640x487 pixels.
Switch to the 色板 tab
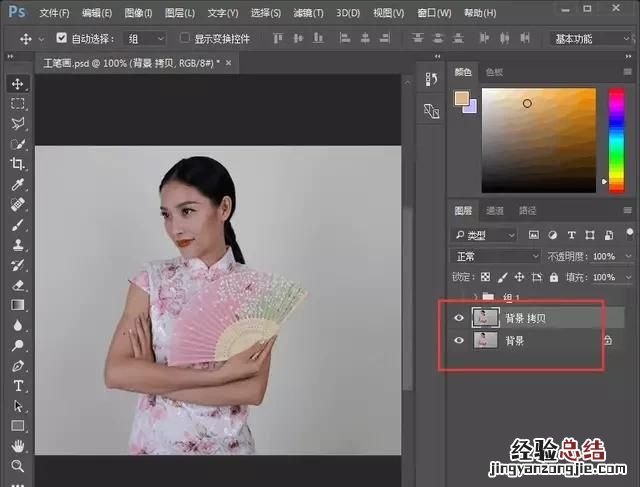click(495, 73)
